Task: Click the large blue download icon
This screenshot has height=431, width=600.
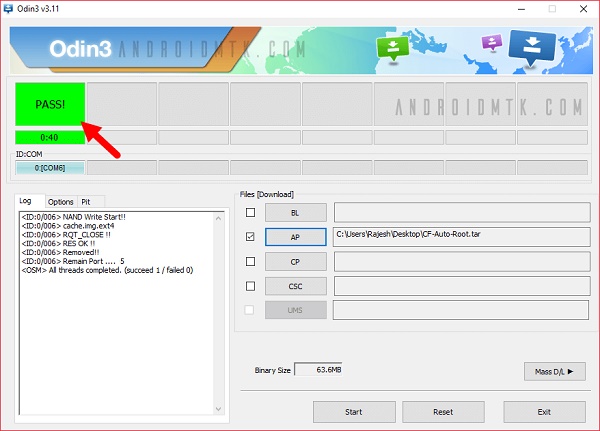Action: click(x=532, y=47)
